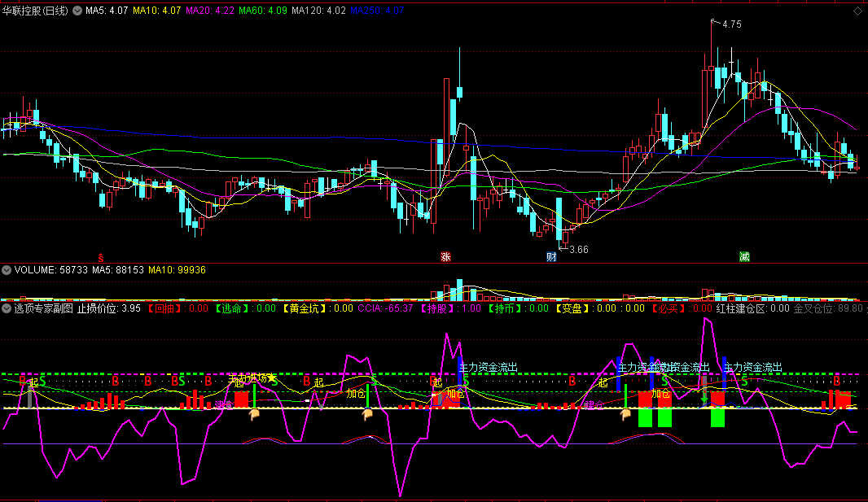Click the 3.66 low price label
The height and width of the screenshot is (502, 868).
[x=578, y=249]
